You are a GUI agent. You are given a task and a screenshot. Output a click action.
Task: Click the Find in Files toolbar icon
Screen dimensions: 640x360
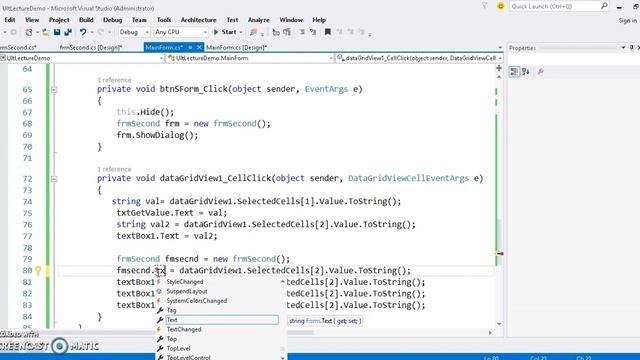click(x=253, y=32)
